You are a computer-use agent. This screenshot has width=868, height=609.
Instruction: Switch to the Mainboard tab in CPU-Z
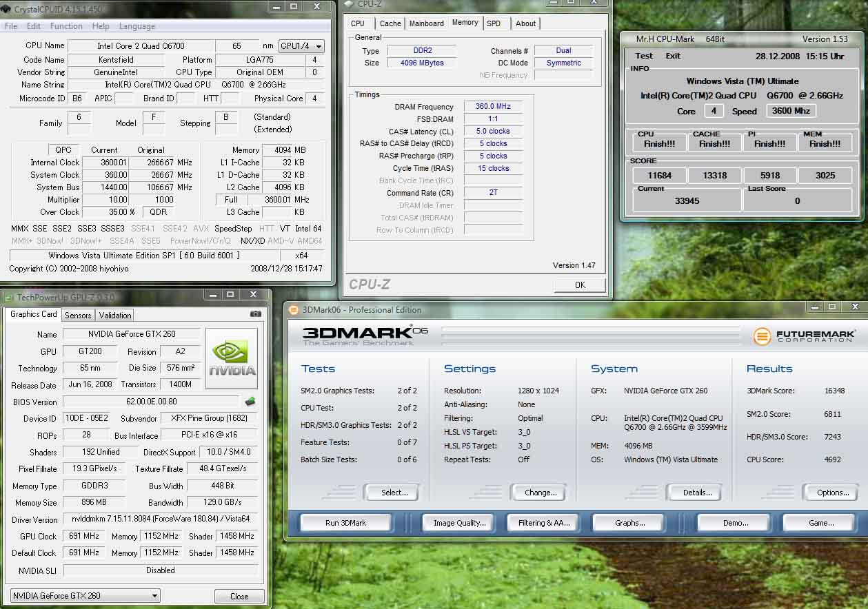[427, 23]
